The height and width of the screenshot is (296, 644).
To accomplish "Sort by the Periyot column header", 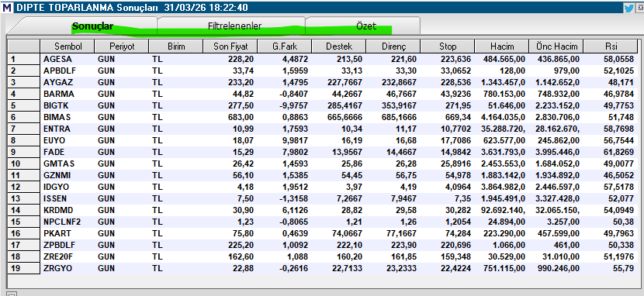I will 122,46.
